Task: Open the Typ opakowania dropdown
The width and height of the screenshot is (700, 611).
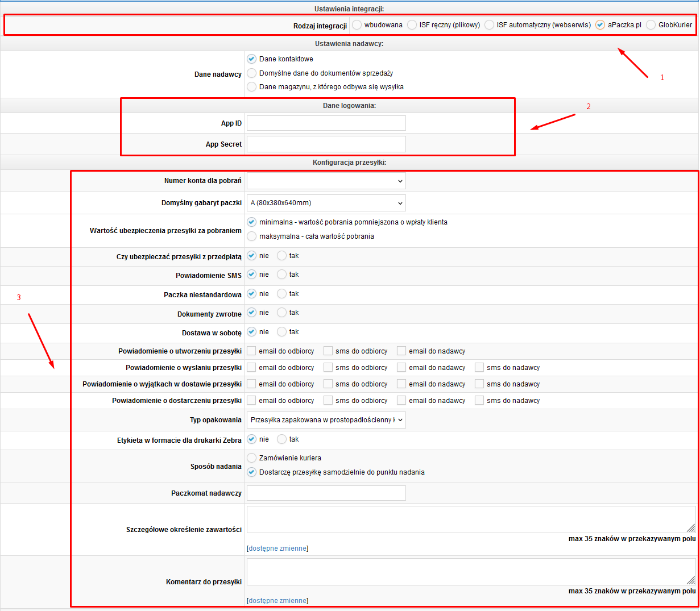Action: (326, 420)
